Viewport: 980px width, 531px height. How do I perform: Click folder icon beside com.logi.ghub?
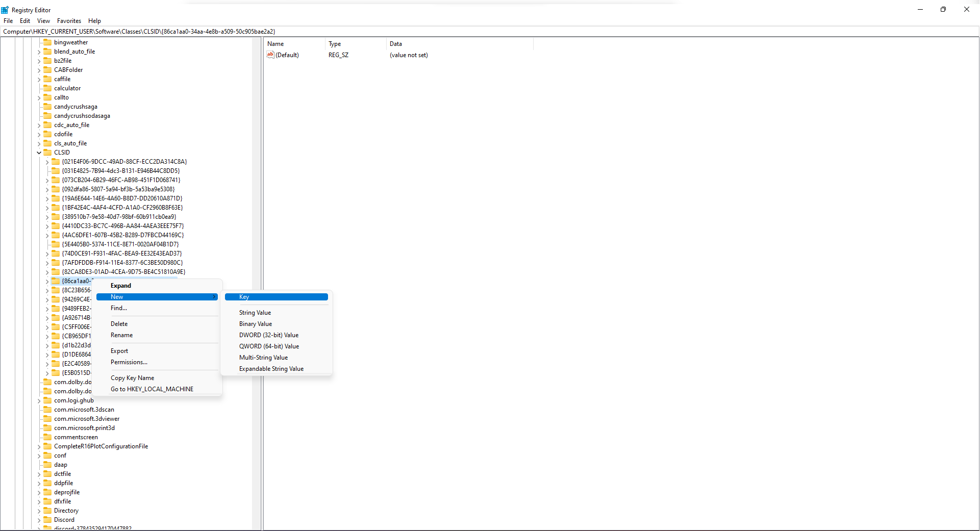(x=47, y=400)
